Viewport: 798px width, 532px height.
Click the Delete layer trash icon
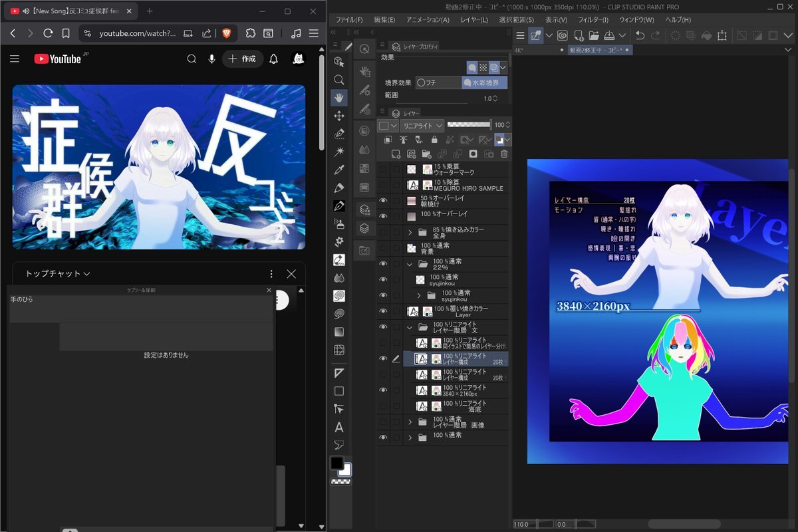click(x=504, y=154)
